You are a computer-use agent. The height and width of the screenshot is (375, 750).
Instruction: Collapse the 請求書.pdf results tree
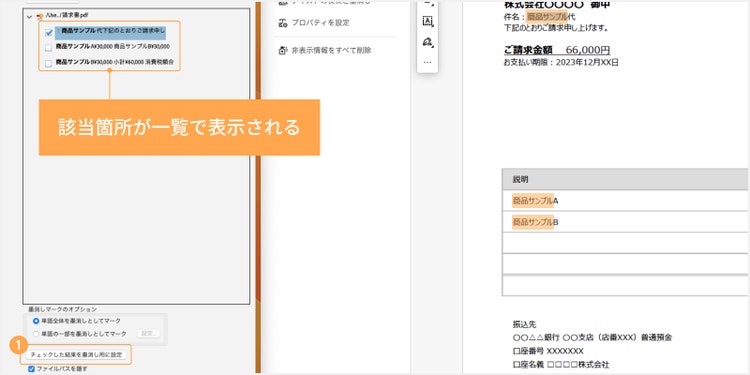(29, 16)
